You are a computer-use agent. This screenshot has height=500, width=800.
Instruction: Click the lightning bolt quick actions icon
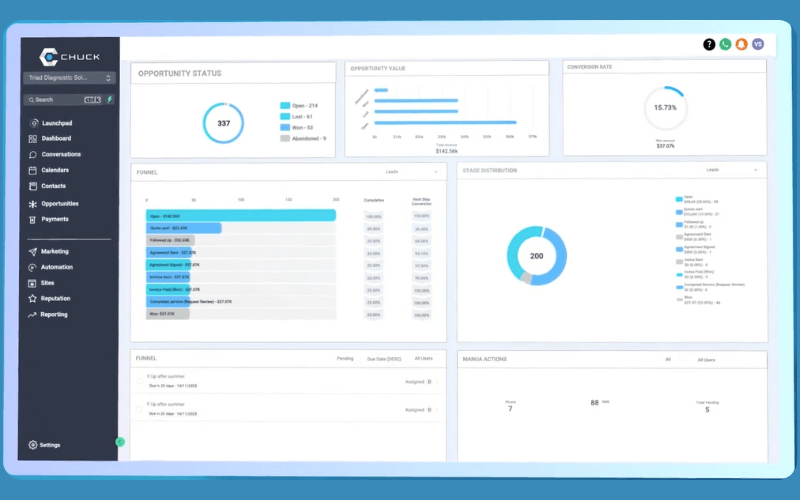pos(110,100)
